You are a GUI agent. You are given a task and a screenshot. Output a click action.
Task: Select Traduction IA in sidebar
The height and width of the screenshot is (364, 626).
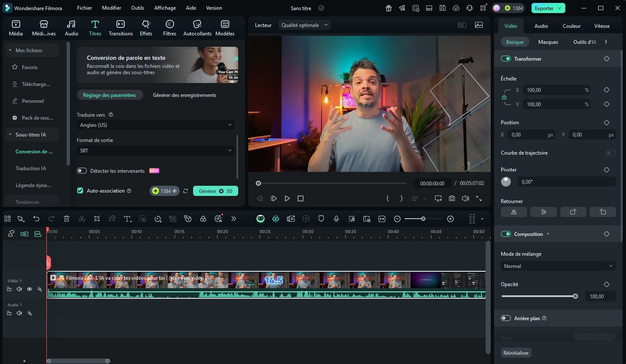click(x=31, y=168)
